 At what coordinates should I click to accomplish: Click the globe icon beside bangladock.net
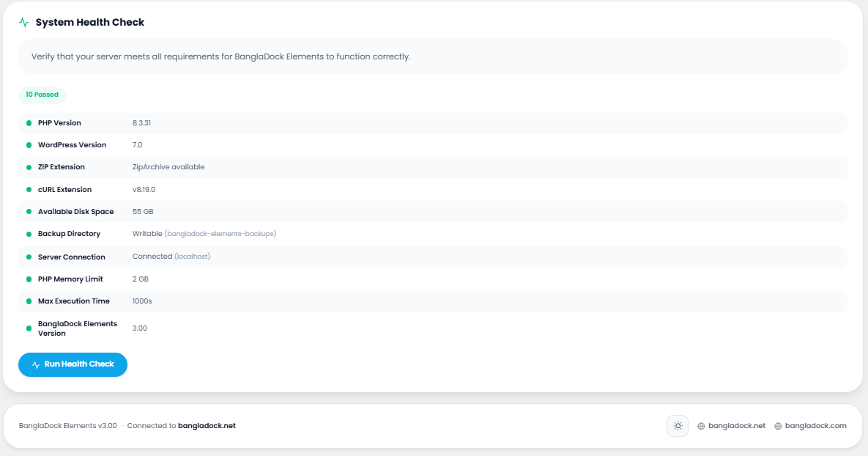(701, 426)
